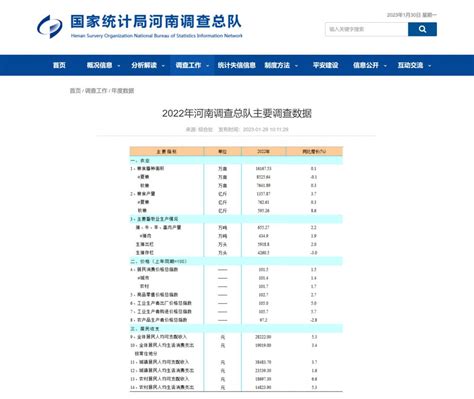
Task: Click the source and publish time line
Action: click(x=237, y=129)
